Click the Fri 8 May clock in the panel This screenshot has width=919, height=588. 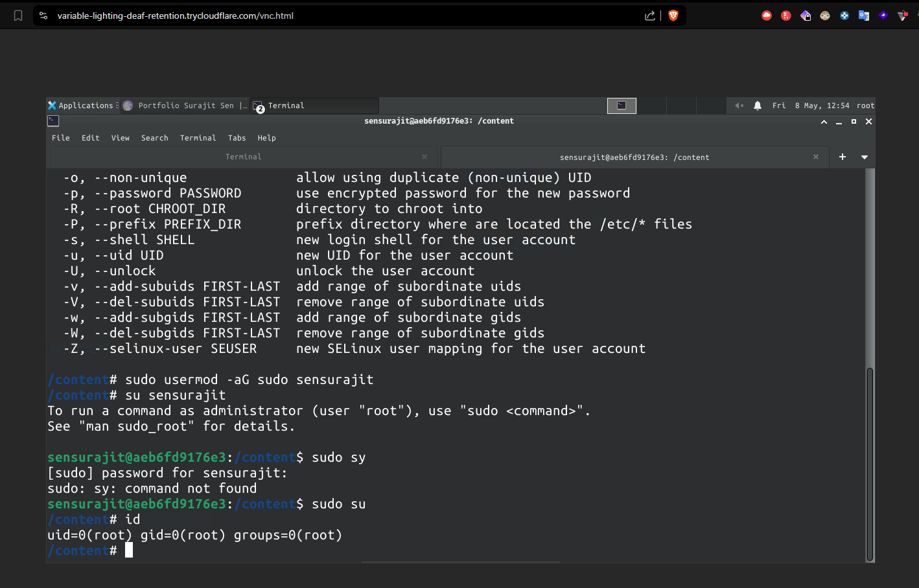pos(811,106)
